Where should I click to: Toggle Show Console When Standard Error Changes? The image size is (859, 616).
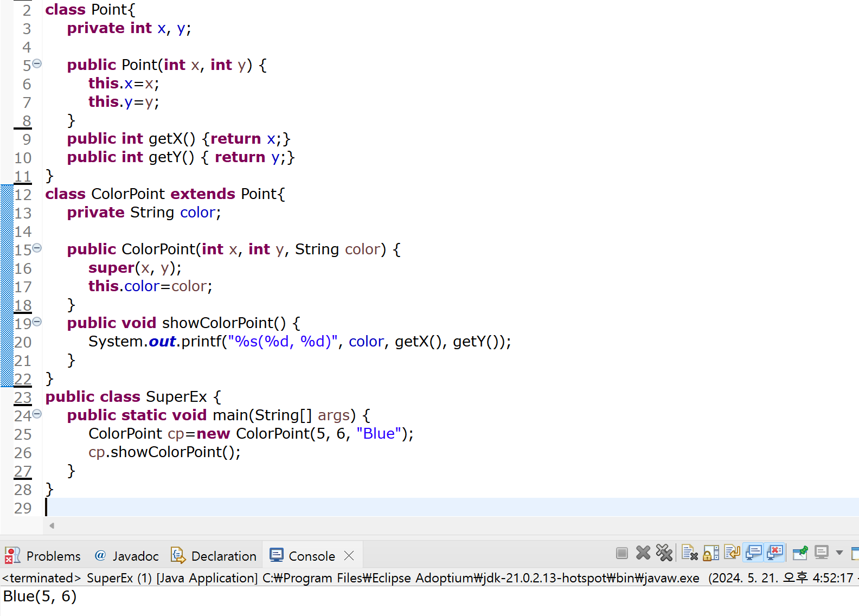click(x=775, y=553)
